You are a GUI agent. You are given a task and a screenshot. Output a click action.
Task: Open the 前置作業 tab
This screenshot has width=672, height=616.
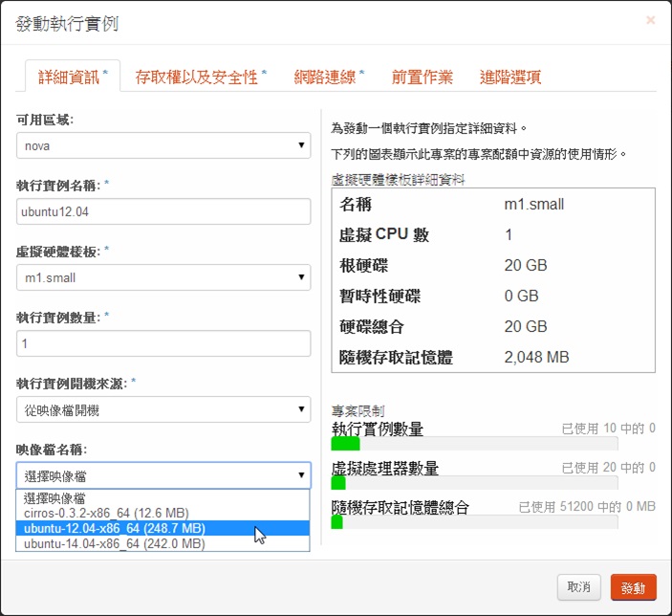point(422,77)
